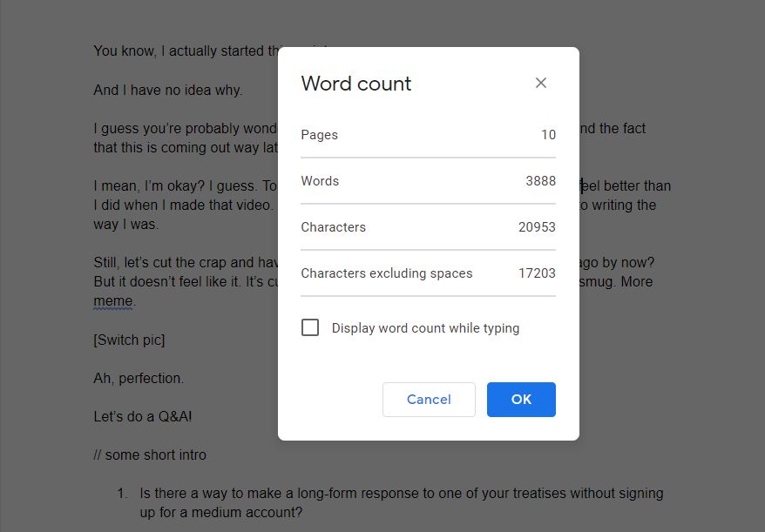Click the Characters count value 20953
This screenshot has width=765, height=532.
click(x=537, y=227)
